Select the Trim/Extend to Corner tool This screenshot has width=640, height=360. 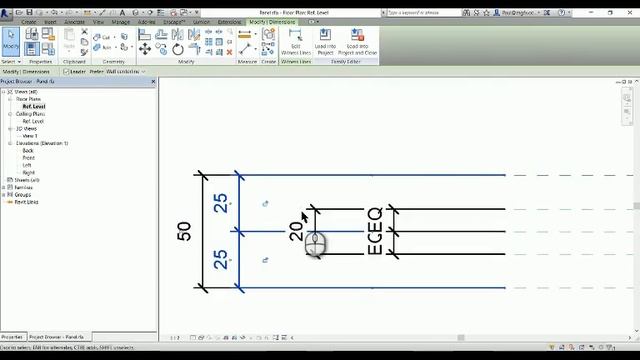194,50
